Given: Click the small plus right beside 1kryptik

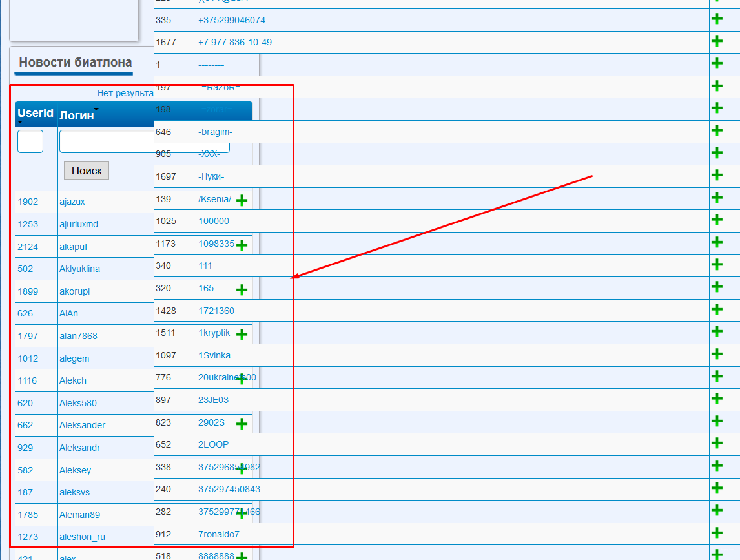Looking at the screenshot, I should (x=242, y=335).
